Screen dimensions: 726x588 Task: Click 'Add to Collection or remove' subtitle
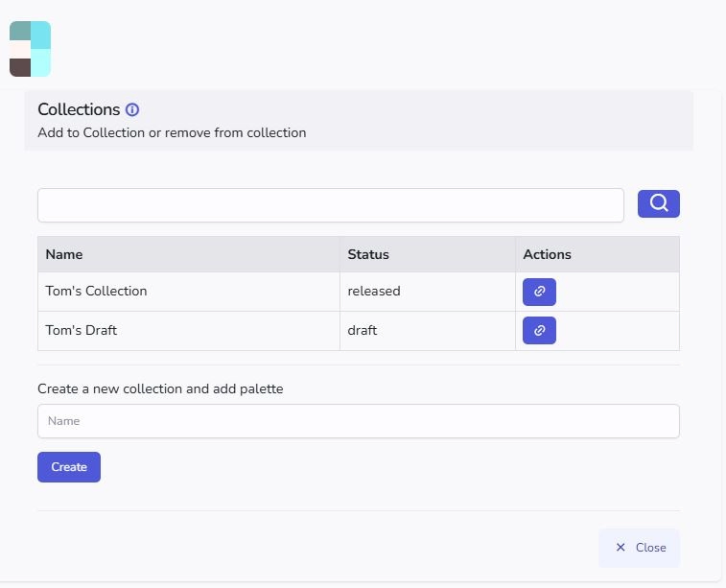click(172, 133)
